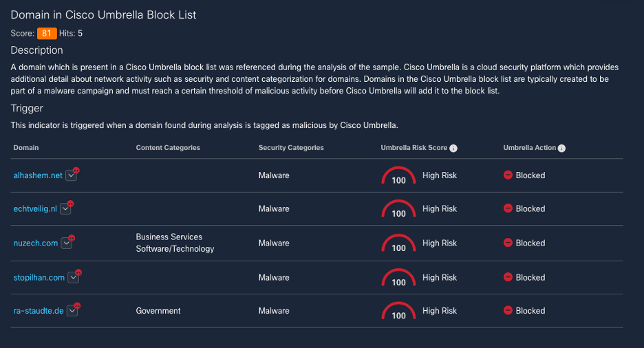Click the Blocked icon for stopilhan.com

click(x=508, y=277)
